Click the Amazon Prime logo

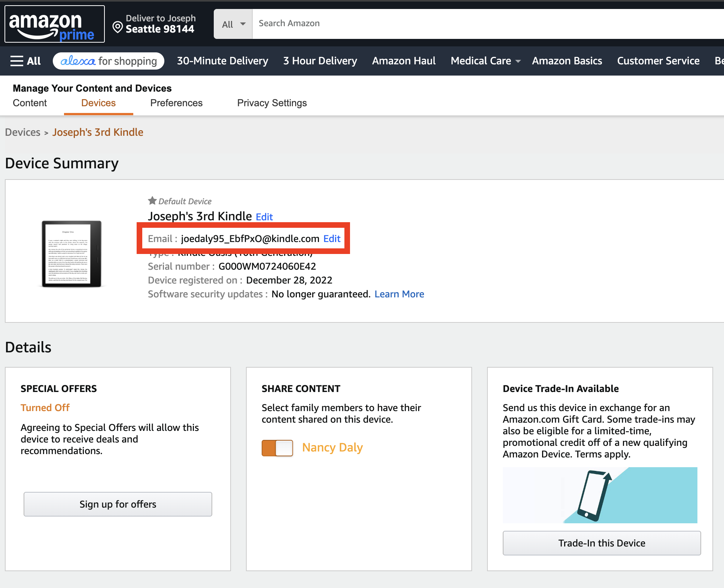[55, 24]
